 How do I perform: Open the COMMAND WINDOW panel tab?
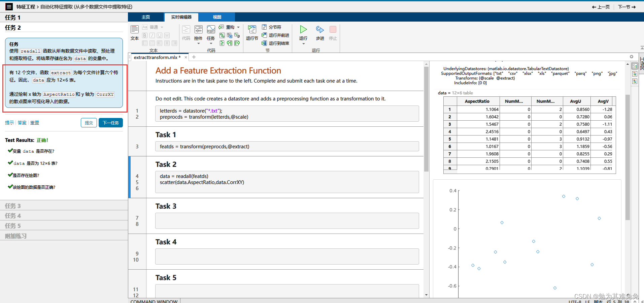pos(154,301)
